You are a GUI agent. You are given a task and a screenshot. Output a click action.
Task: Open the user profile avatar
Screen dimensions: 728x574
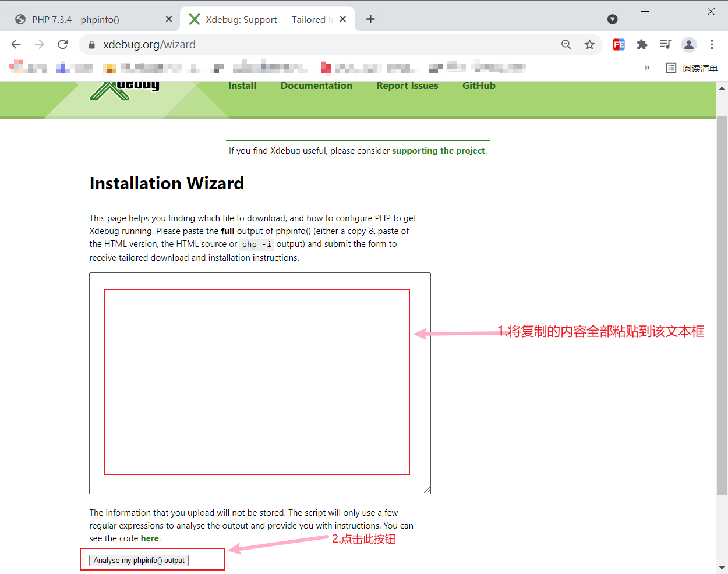click(x=689, y=45)
